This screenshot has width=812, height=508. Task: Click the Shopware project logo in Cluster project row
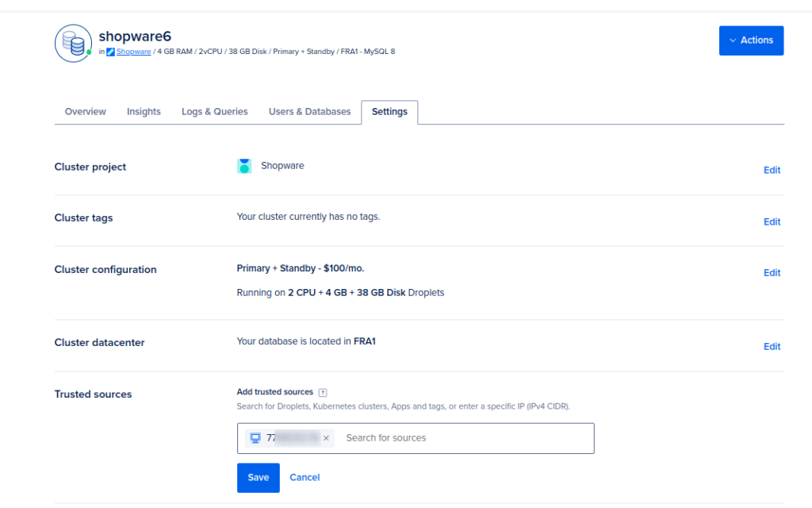click(244, 166)
